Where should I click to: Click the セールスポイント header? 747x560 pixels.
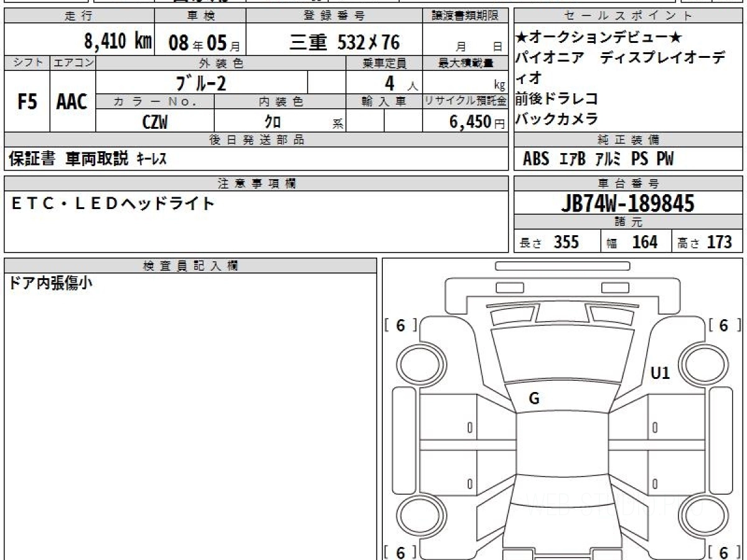point(629,16)
